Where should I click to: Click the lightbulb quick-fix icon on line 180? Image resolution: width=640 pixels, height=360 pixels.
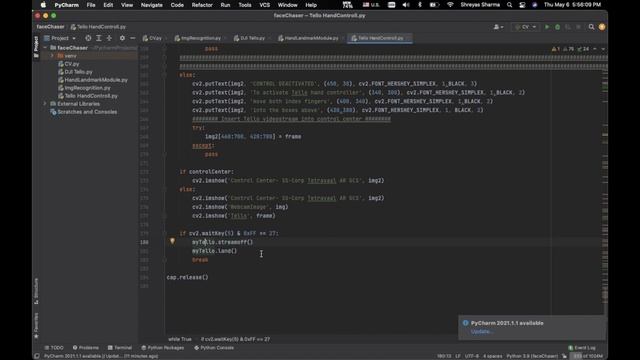[172, 241]
